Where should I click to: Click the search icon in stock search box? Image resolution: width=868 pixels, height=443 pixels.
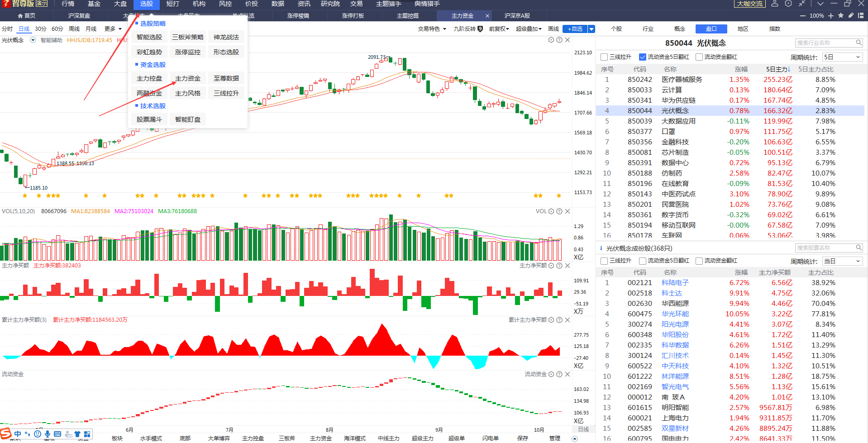click(x=858, y=248)
